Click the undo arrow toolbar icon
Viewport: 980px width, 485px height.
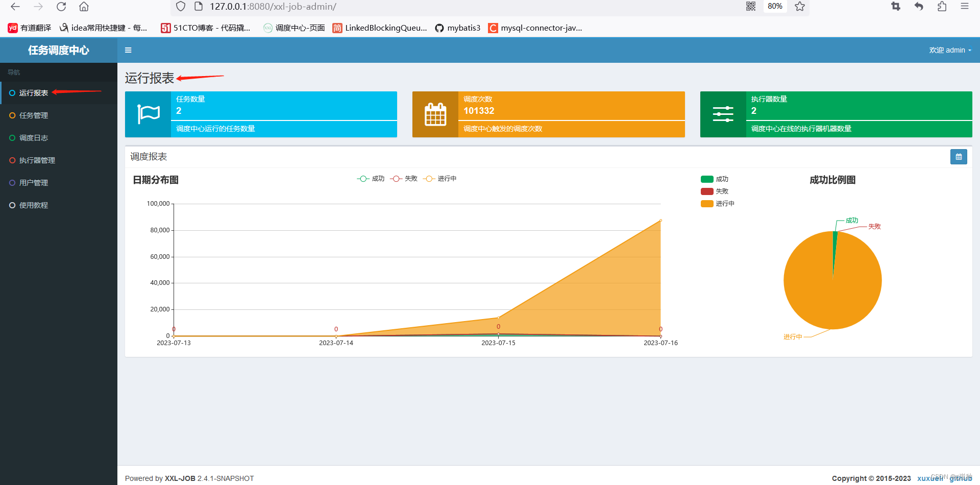(x=919, y=6)
